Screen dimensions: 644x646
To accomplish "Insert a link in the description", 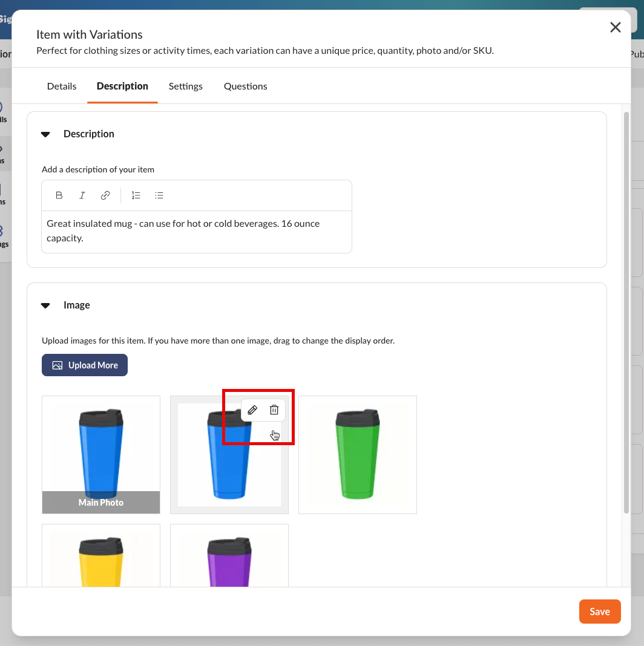I will tap(105, 195).
